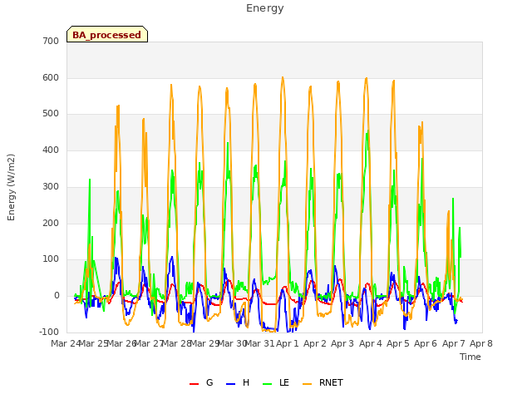Select the RNET legend label
Viewport: 532px width, 399px height.
click(x=331, y=382)
